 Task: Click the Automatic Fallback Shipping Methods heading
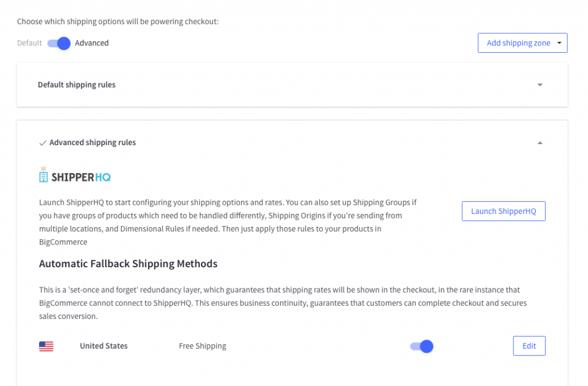(x=128, y=264)
